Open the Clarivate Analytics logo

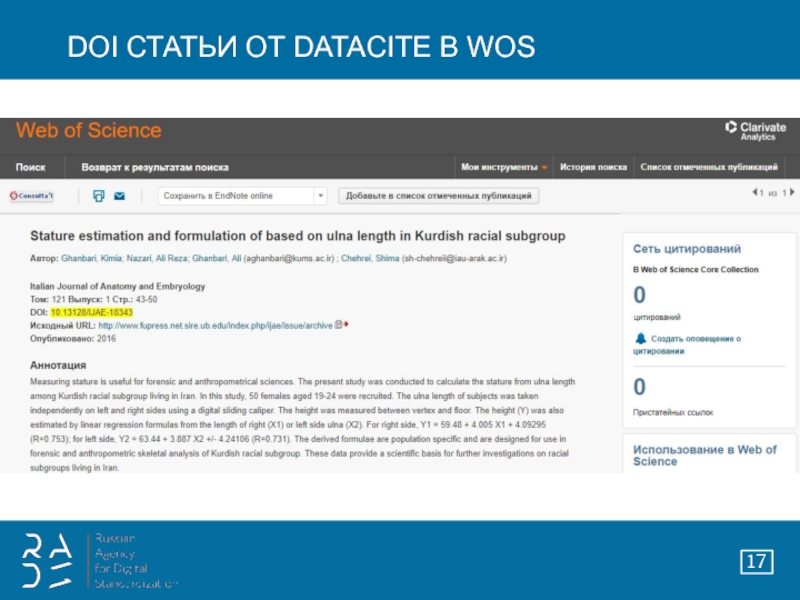coord(755,131)
